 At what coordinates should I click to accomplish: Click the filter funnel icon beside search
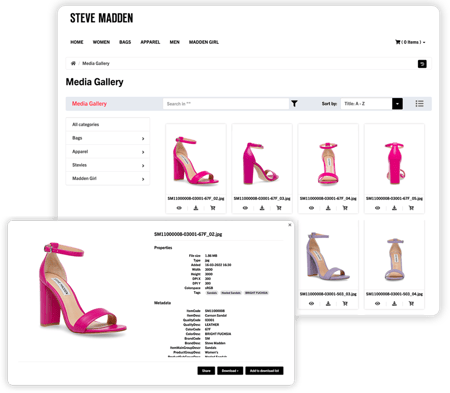[x=294, y=104]
